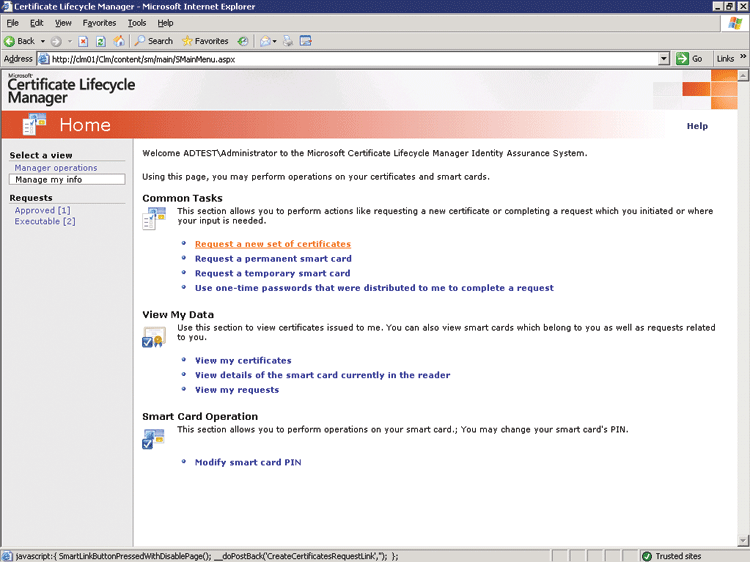The width and height of the screenshot is (750, 562).
Task: Click the Mail envelope icon
Action: coord(265,41)
